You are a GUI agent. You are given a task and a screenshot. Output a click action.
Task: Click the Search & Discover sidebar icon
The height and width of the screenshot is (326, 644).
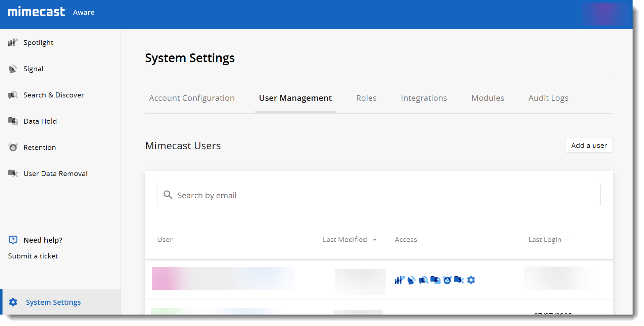[x=13, y=95]
